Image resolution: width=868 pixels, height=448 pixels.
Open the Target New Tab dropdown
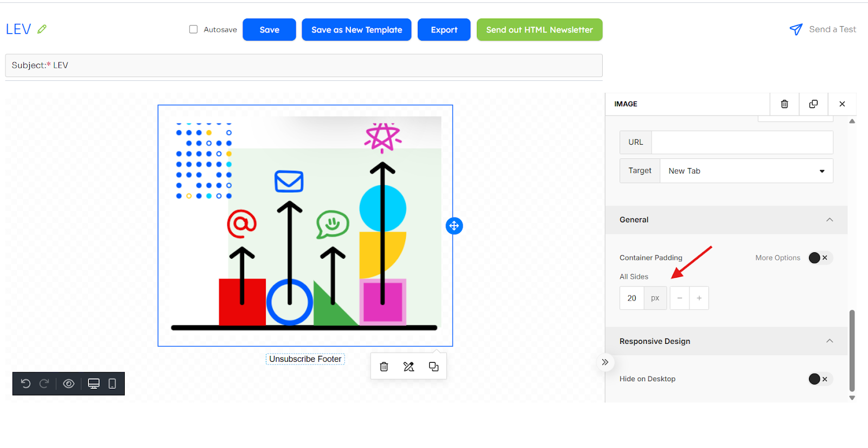click(746, 171)
